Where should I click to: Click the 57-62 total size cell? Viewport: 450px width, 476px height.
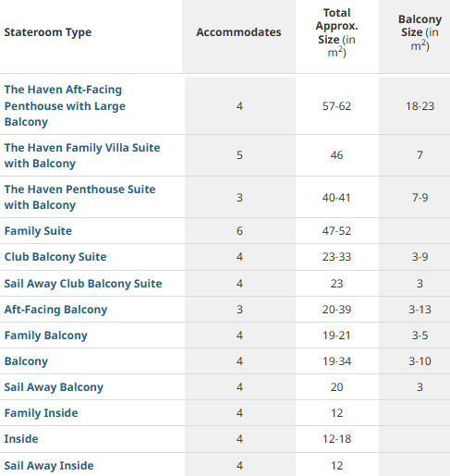point(336,106)
